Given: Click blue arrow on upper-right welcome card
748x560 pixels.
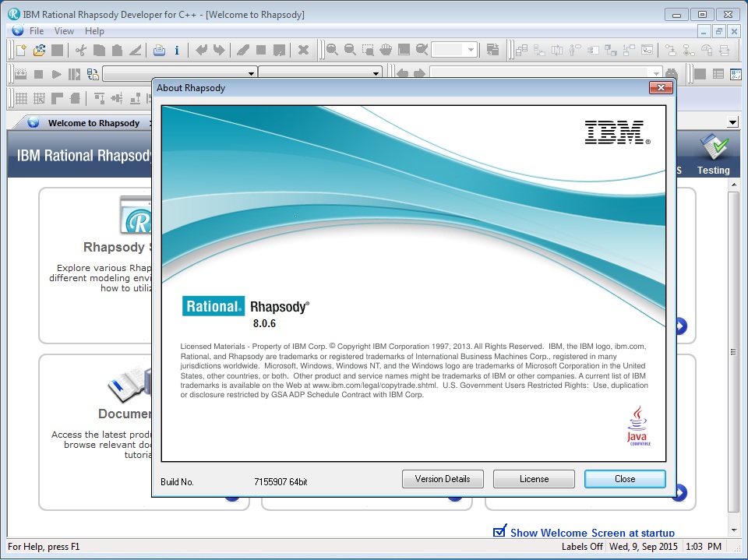Looking at the screenshot, I should (681, 326).
